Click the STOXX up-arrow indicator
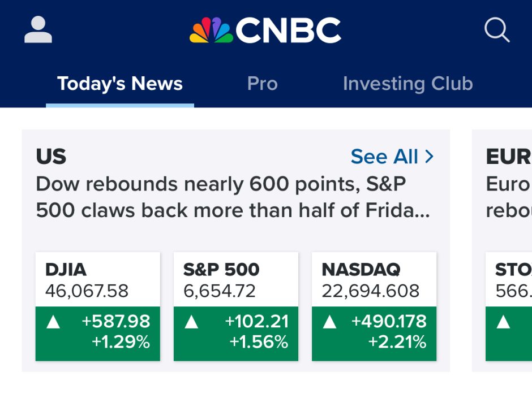 click(503, 322)
